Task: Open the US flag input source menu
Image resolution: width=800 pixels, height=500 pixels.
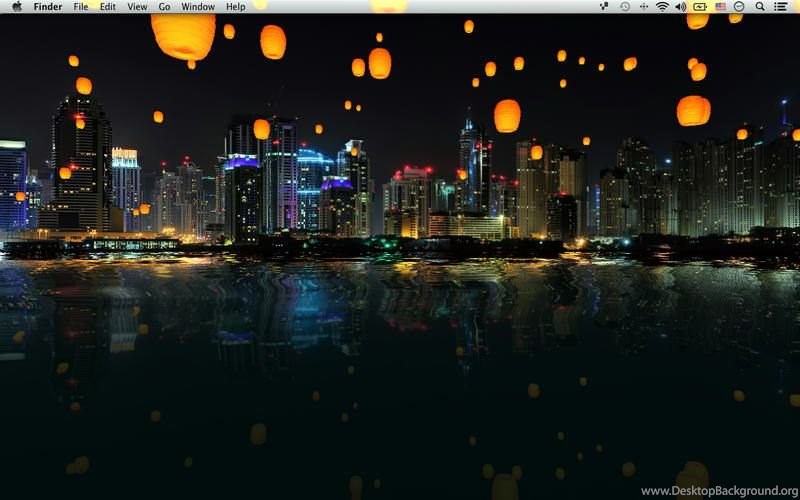Action: click(720, 6)
